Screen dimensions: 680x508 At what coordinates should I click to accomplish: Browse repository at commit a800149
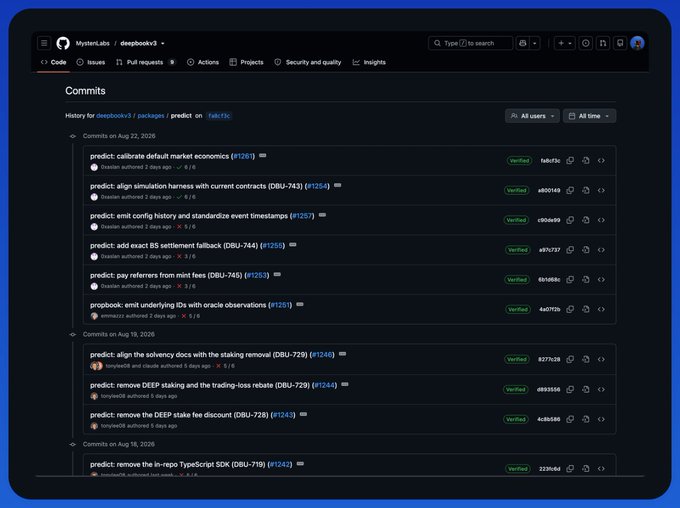point(601,190)
